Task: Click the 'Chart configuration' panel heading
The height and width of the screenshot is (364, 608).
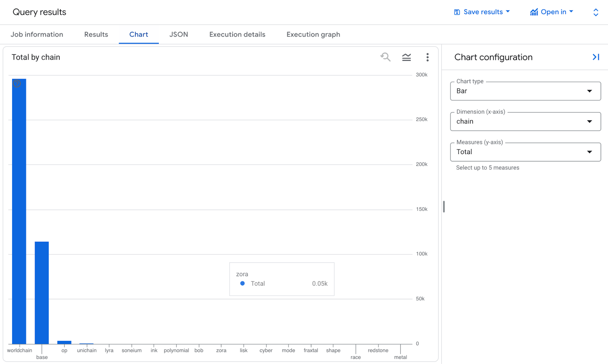Action: click(x=493, y=57)
